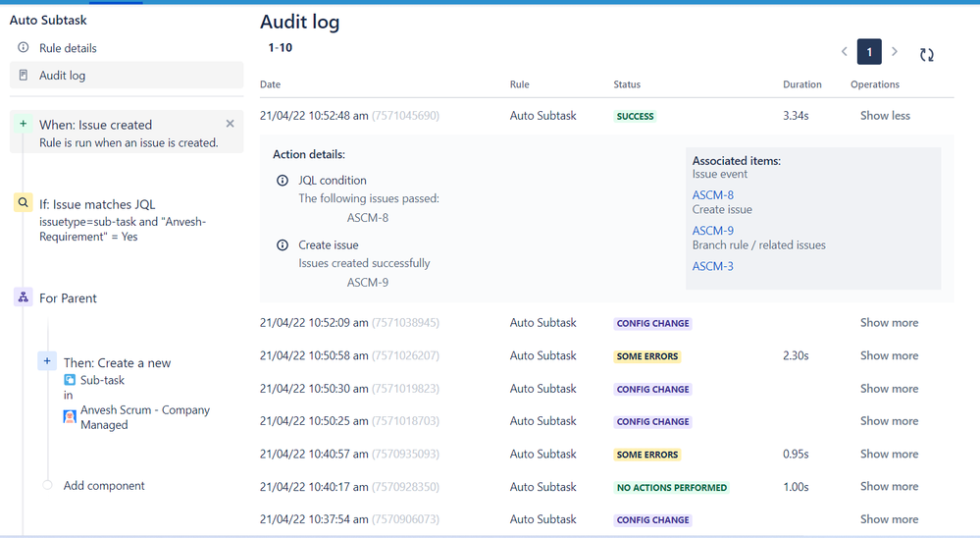The width and height of the screenshot is (980, 538).
Task: Select page number 1 button
Action: 869,52
